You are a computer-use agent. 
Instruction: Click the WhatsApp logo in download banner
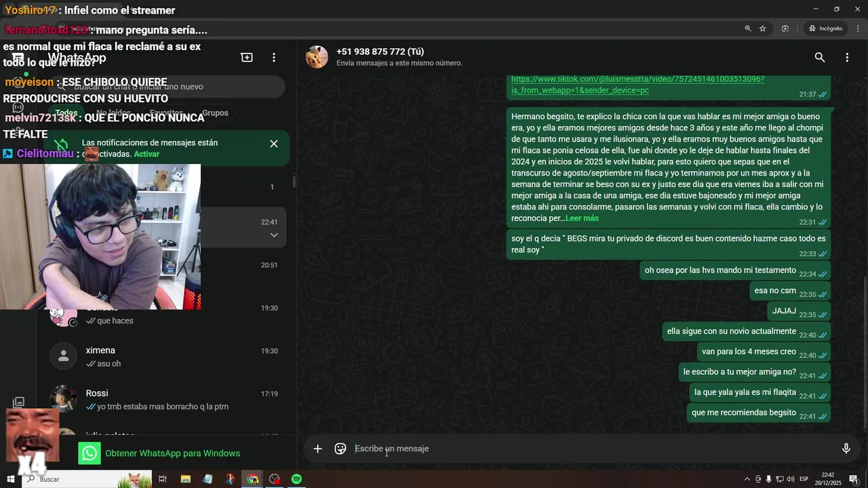pos(90,453)
